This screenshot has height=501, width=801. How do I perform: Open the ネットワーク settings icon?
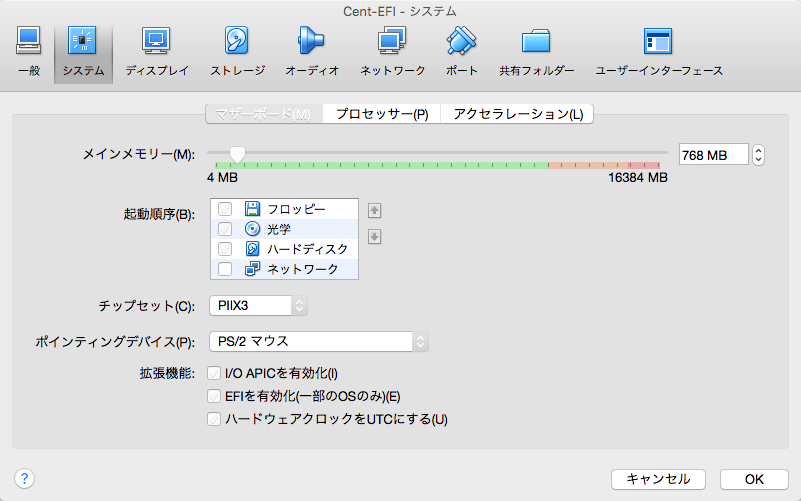tap(392, 41)
